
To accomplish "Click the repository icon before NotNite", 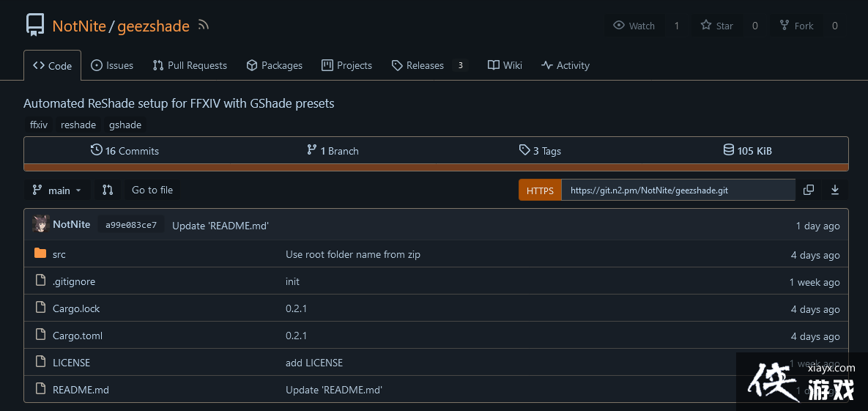I will click(x=34, y=26).
